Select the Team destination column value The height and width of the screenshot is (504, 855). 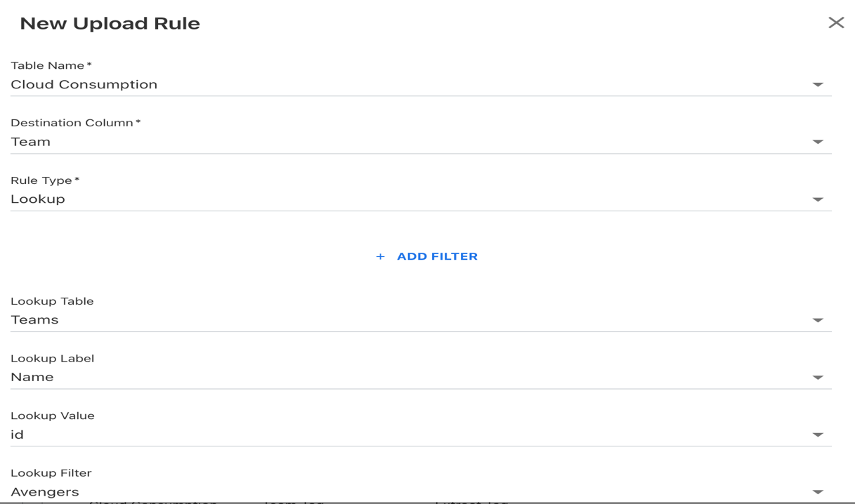31,142
